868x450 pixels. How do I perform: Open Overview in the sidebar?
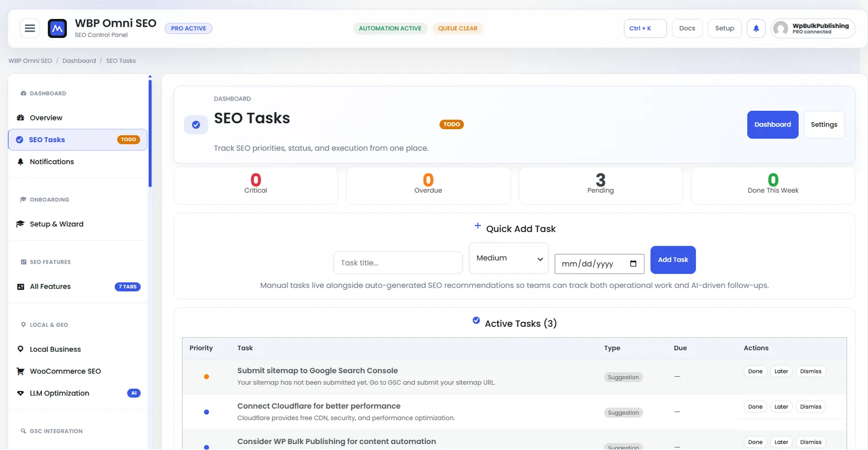click(78, 118)
